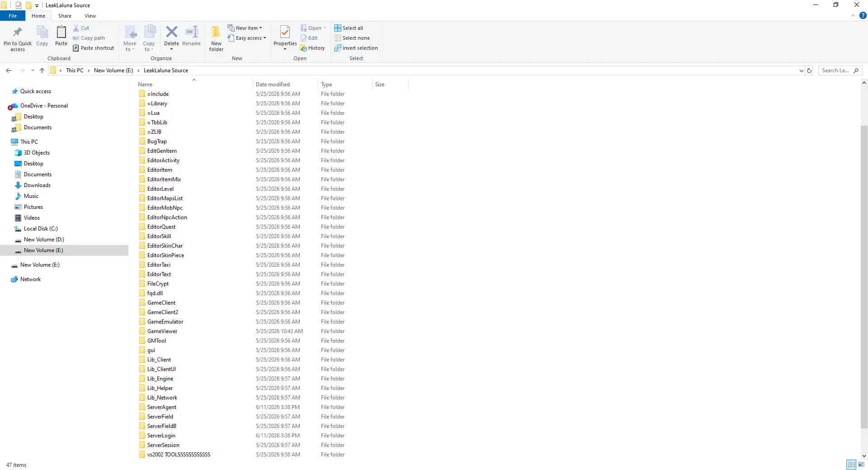868x470 pixels.
Task: Switch to the View ribbon tab
Action: click(x=90, y=16)
